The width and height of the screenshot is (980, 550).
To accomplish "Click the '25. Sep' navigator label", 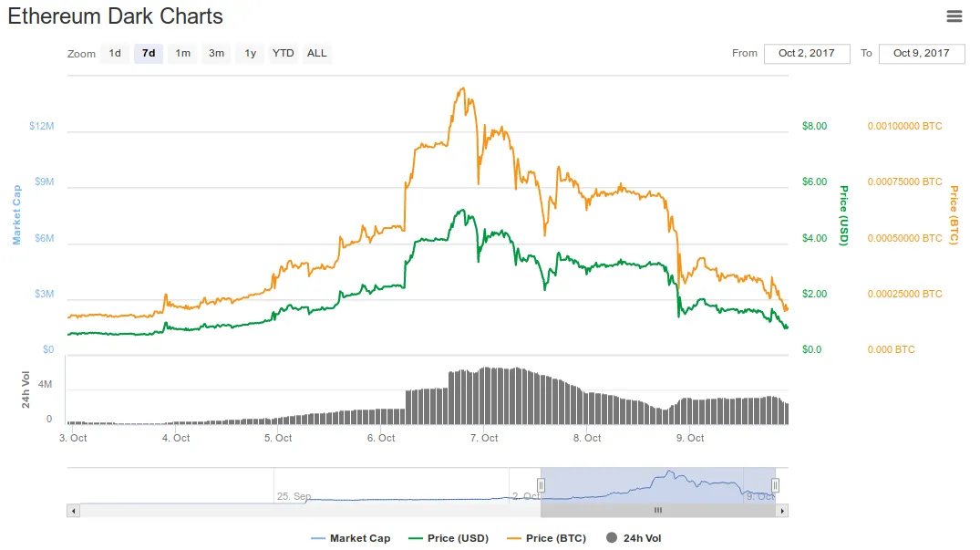I will 294,496.
